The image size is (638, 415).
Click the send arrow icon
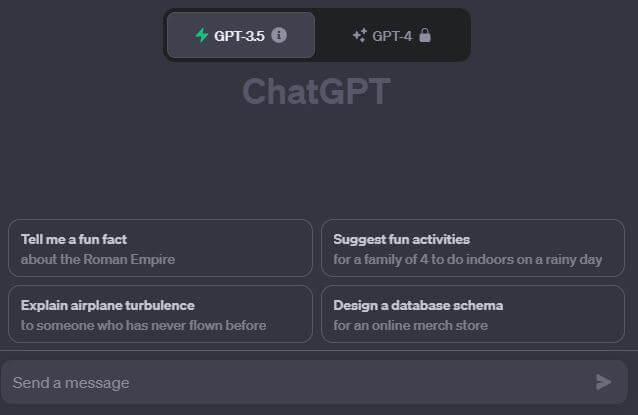click(x=604, y=382)
